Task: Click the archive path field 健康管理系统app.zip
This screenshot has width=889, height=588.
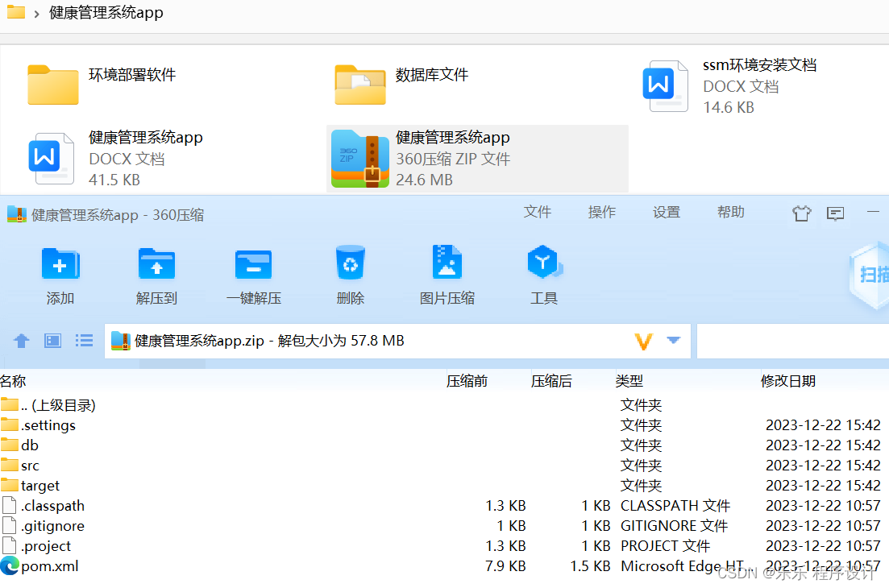Action: click(397, 341)
